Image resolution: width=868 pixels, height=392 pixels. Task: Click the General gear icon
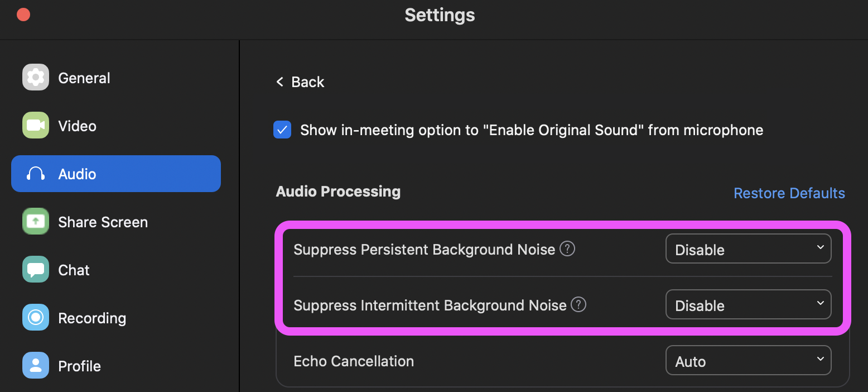click(x=36, y=77)
